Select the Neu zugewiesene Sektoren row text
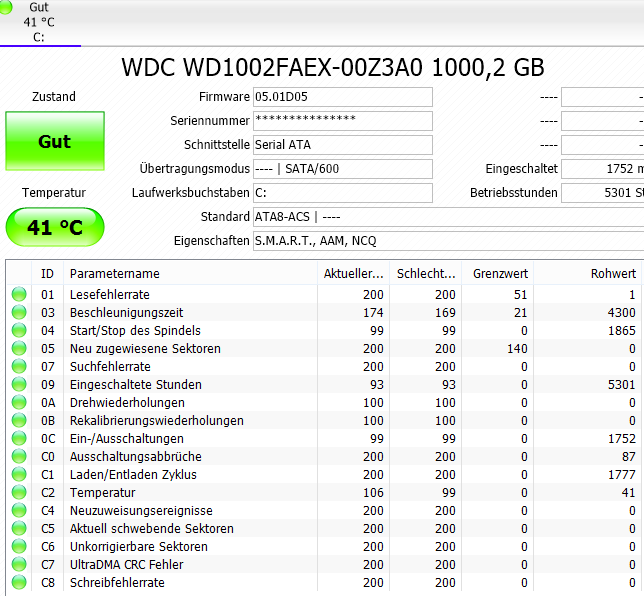The width and height of the screenshot is (644, 596). click(145, 349)
